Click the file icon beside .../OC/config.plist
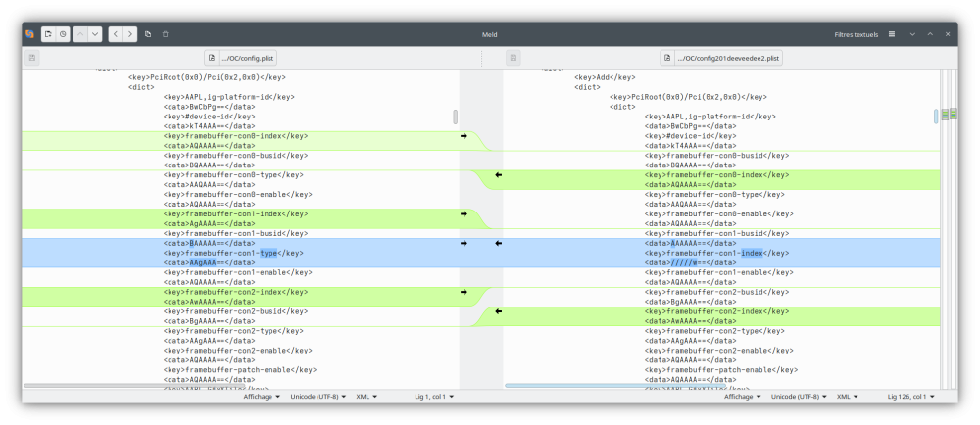Image resolution: width=980 pixels, height=425 pixels. tap(212, 58)
